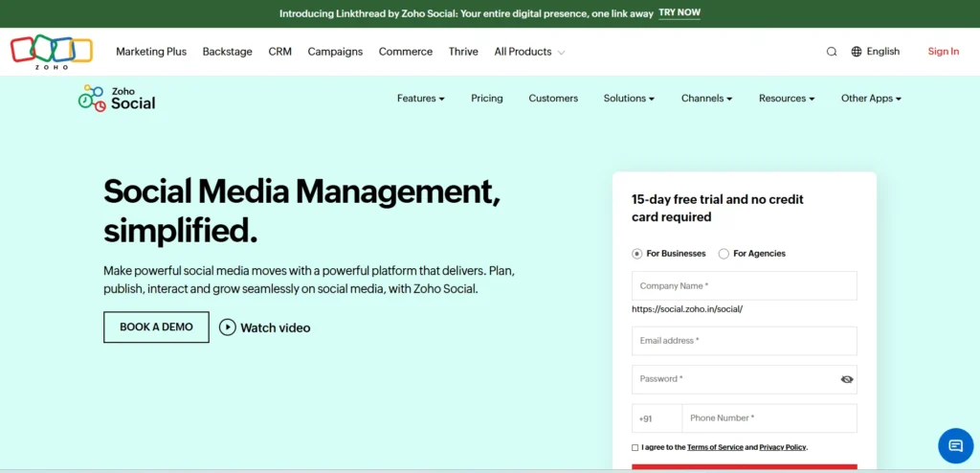Focus the Email address field
This screenshot has height=473, width=980.
click(x=745, y=341)
